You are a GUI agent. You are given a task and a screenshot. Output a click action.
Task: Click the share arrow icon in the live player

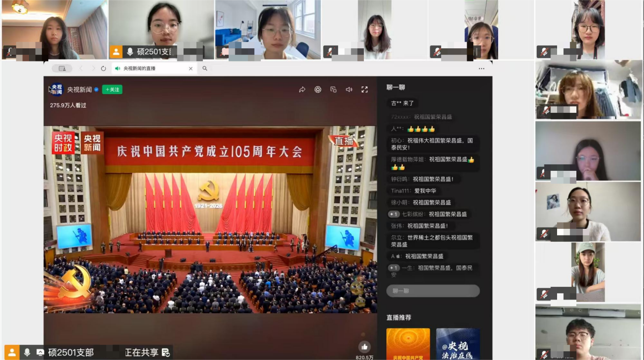pos(302,89)
